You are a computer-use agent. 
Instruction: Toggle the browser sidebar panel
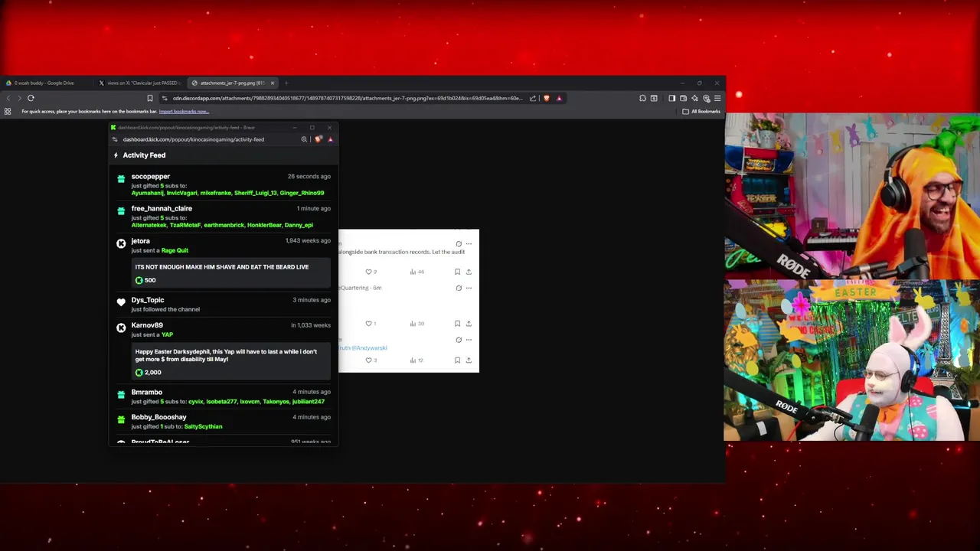pos(672,98)
